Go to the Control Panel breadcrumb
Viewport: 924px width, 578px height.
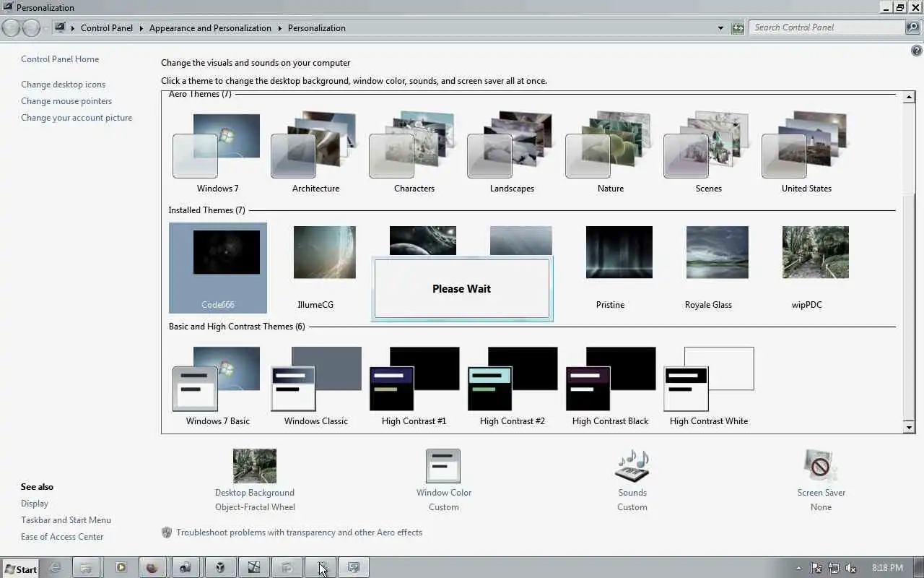pos(107,28)
